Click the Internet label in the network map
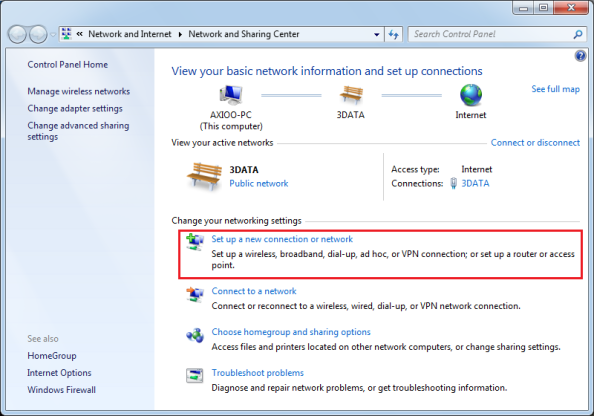Screen dimensions: 594x416 click(x=471, y=115)
